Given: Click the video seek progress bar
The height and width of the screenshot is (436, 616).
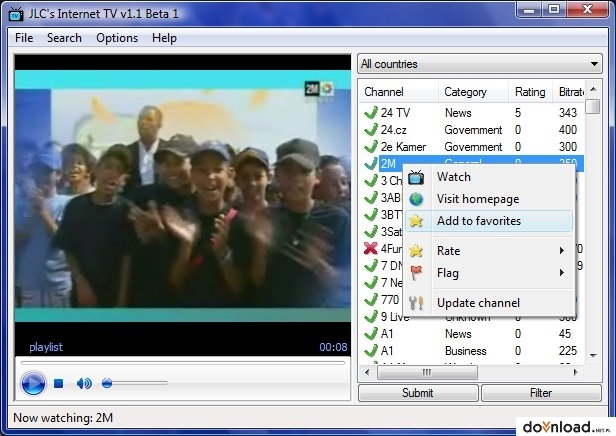Looking at the screenshot, I should [x=183, y=363].
